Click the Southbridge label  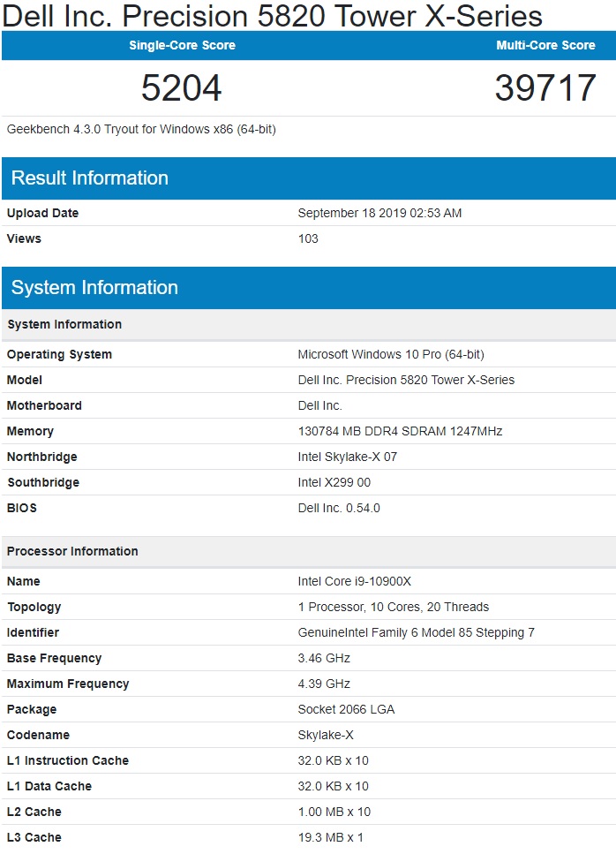pos(43,482)
